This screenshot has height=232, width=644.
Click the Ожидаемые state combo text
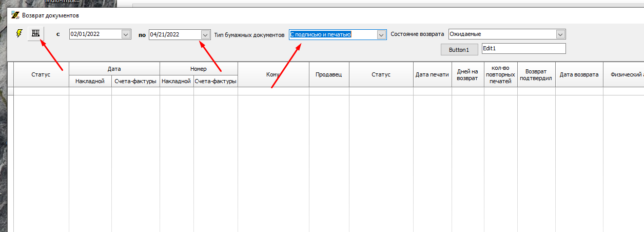point(465,34)
